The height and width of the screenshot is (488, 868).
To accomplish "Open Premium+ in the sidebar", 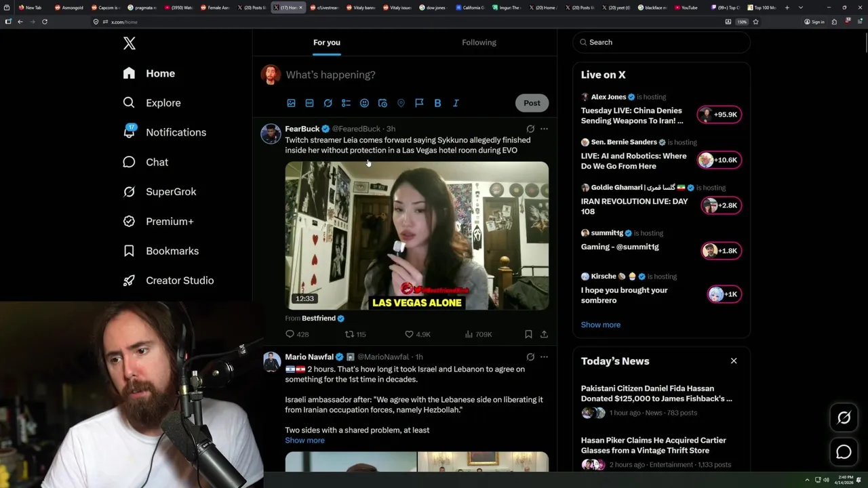I will pyautogui.click(x=159, y=222).
